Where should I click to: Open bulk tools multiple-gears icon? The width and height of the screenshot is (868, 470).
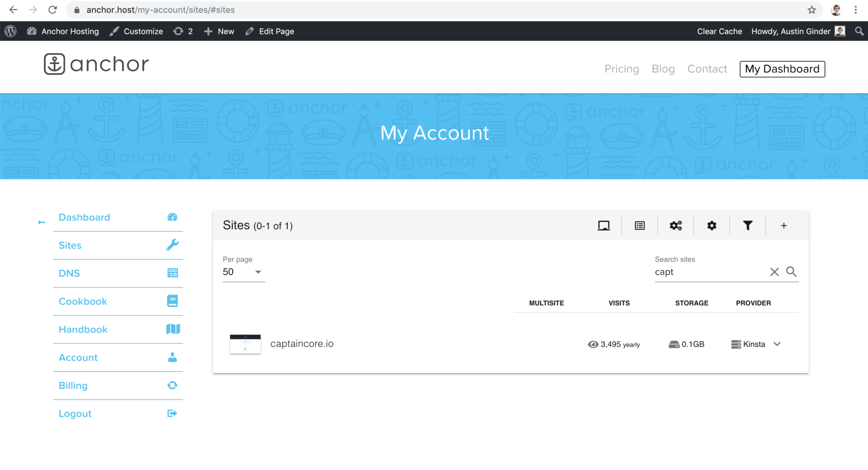(x=676, y=226)
